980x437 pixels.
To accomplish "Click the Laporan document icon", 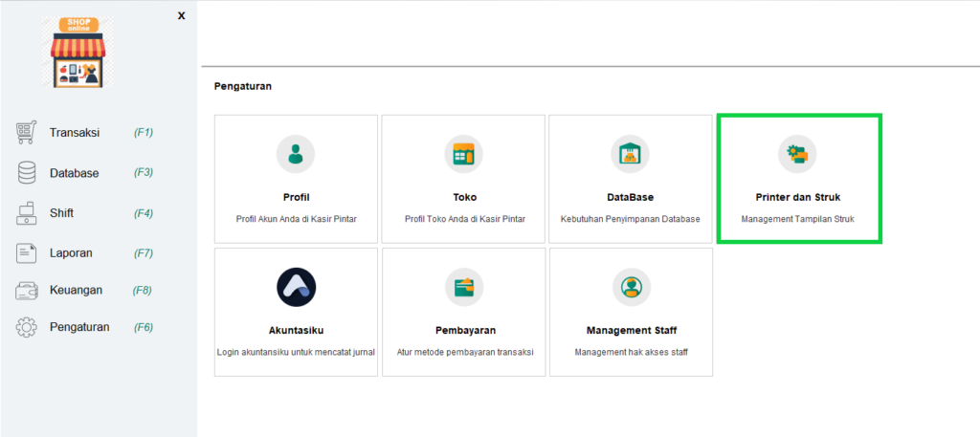I will click(27, 253).
